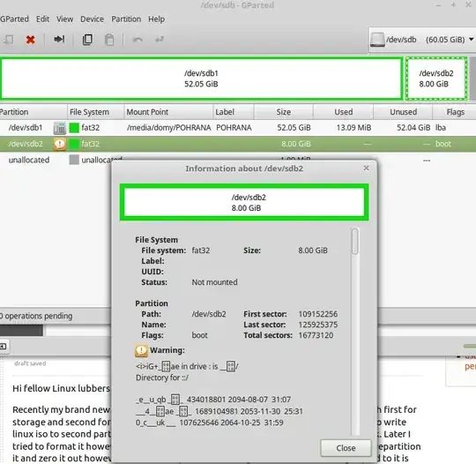Image resolution: width=476 pixels, height=464 pixels.
Task: Click the red Delete partition icon
Action: pyautogui.click(x=30, y=40)
